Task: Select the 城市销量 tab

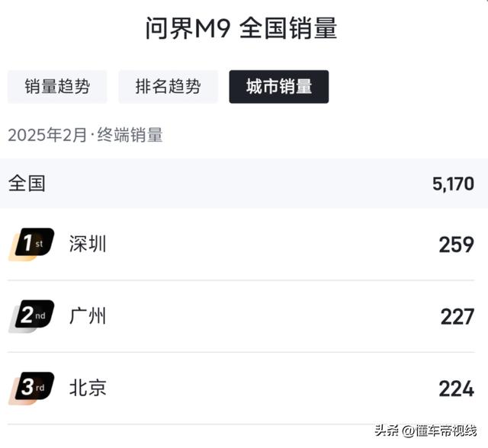Action: pos(279,87)
